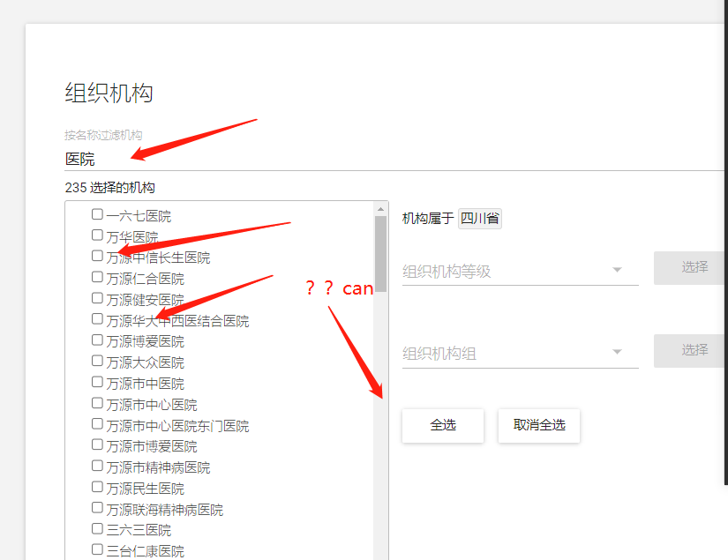Check 万源市精神病医院 option
Viewport: 728px width, 560px height.
pos(97,466)
